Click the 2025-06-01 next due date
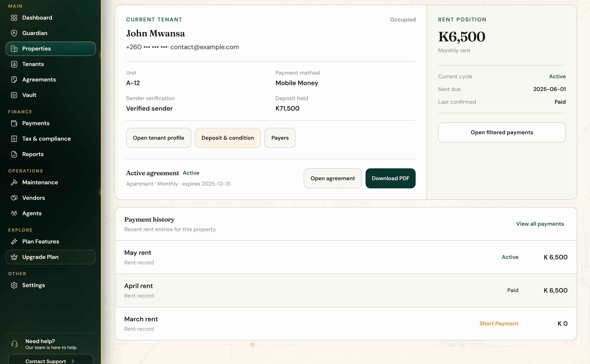 549,89
